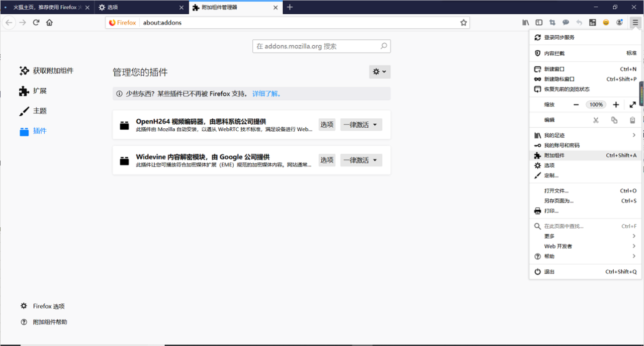Toggle the sidebars toolbar icon
This screenshot has width=644, height=346.
539,22
